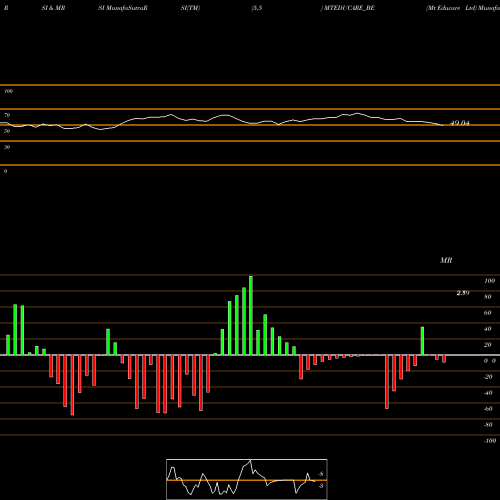This screenshot has width=500, height=500.
Task: Click the '(5,5' parameter text in header
Action: [x=257, y=8]
